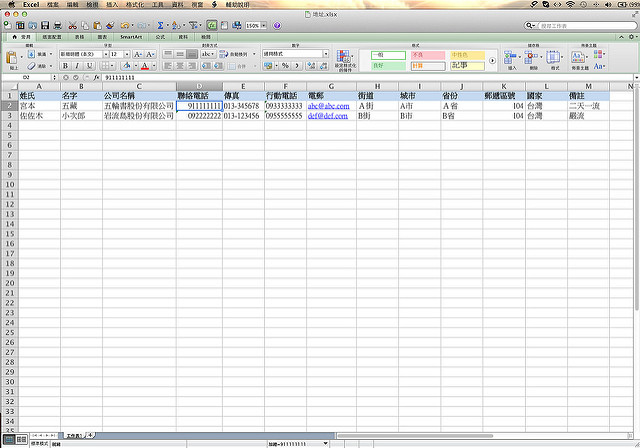Click the Eraser clear icon

[x=32, y=66]
